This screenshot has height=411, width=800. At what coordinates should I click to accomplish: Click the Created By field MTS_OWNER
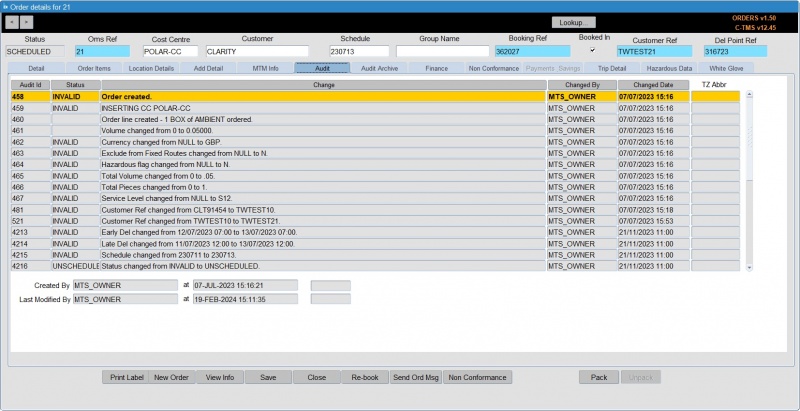tap(126, 286)
